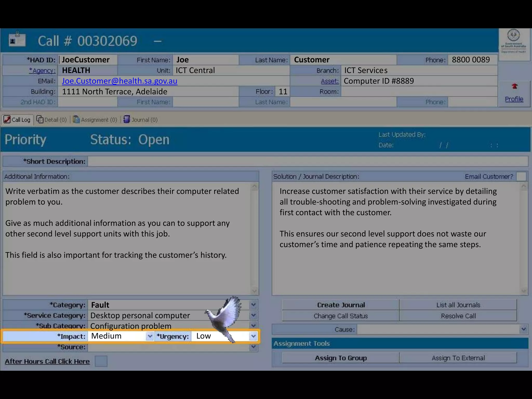Open the Assignment (0) tab
This screenshot has width=532, height=399.
(99, 120)
